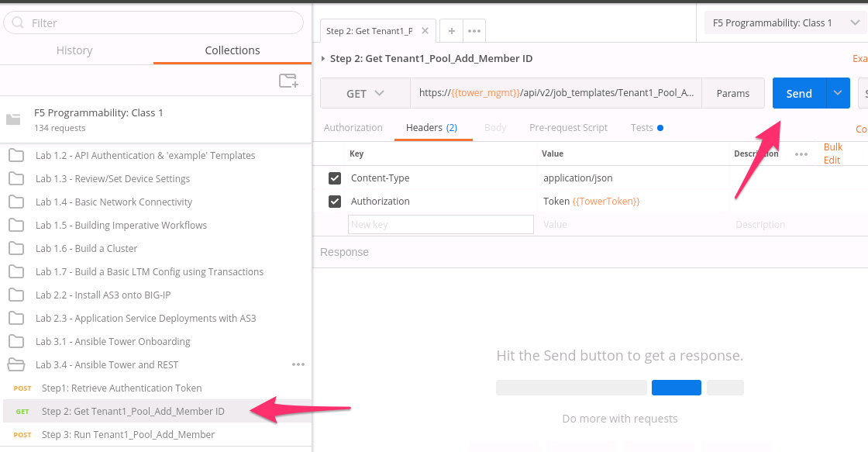Click folder icon of Lab 1.4
This screenshot has height=452, width=868.
pyautogui.click(x=16, y=202)
